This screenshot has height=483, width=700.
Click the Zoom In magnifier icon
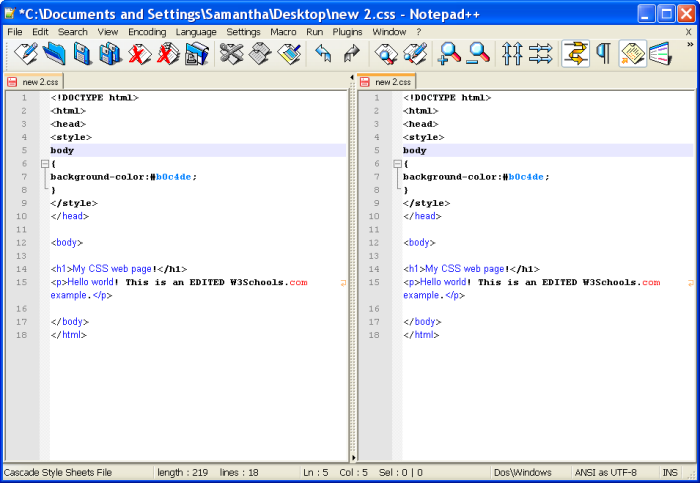pos(449,54)
